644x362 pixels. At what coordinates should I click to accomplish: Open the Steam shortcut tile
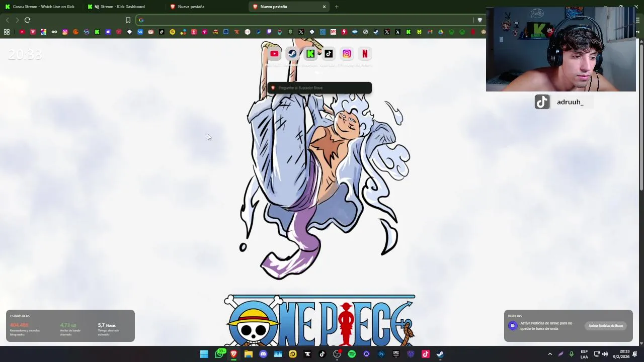(x=292, y=54)
